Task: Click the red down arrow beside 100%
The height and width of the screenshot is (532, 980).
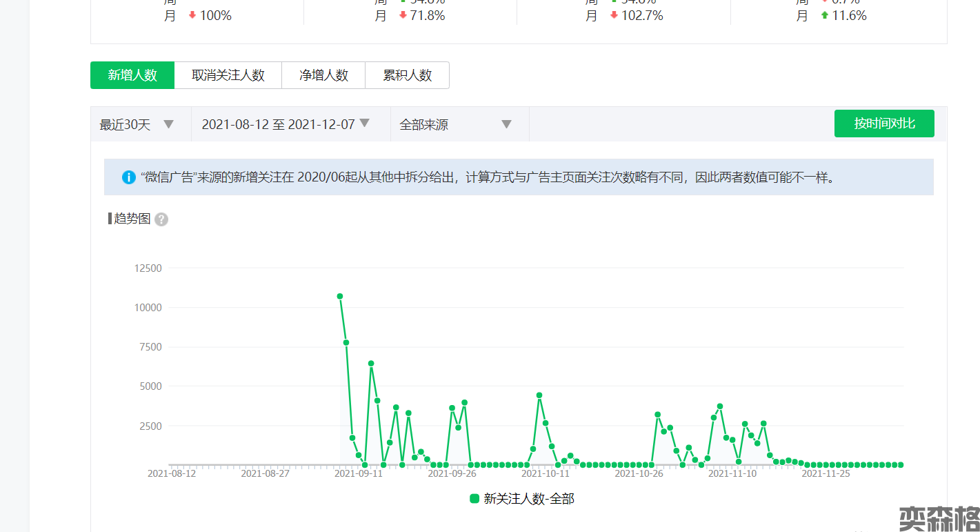Action: click(x=192, y=15)
